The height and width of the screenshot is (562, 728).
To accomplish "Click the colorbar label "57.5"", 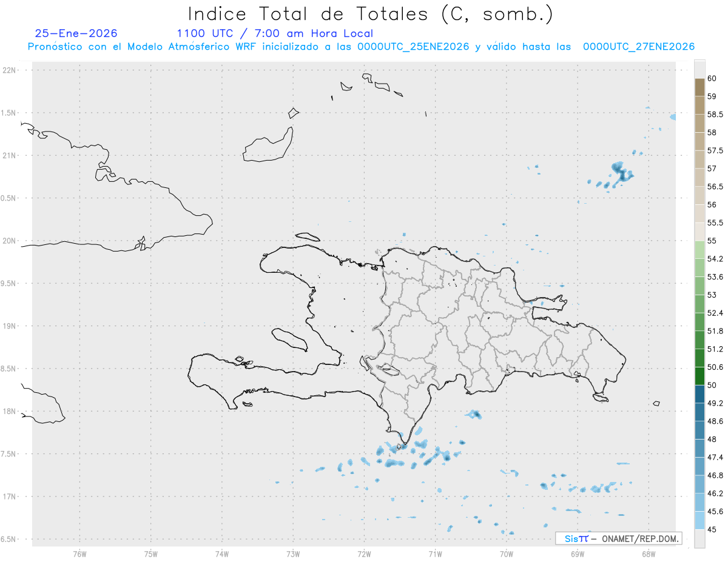I will 715,150.
